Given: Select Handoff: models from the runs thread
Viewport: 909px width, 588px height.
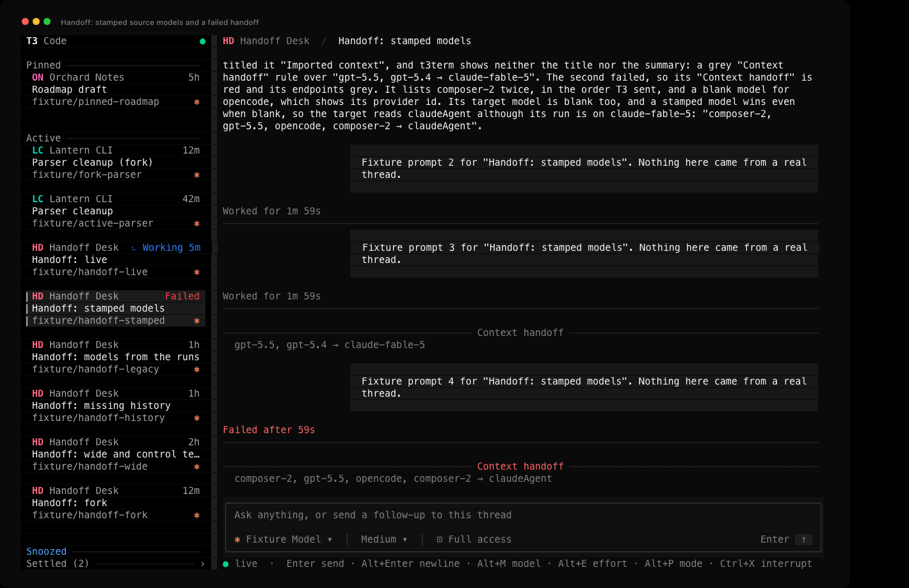Looking at the screenshot, I should [x=115, y=357].
